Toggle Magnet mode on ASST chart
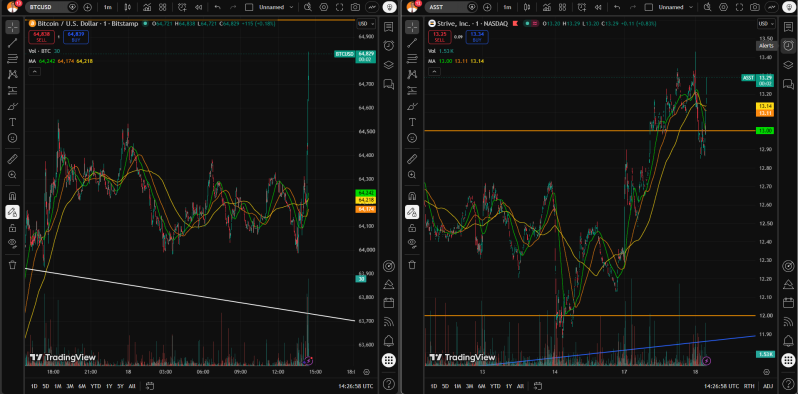Screen dimensions: 798x394 tap(412, 196)
